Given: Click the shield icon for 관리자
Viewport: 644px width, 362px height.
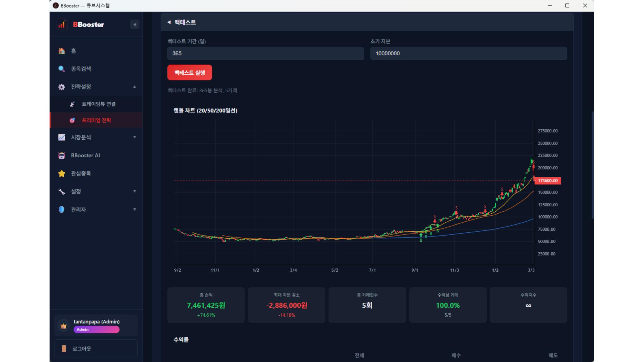Looking at the screenshot, I should pos(61,209).
